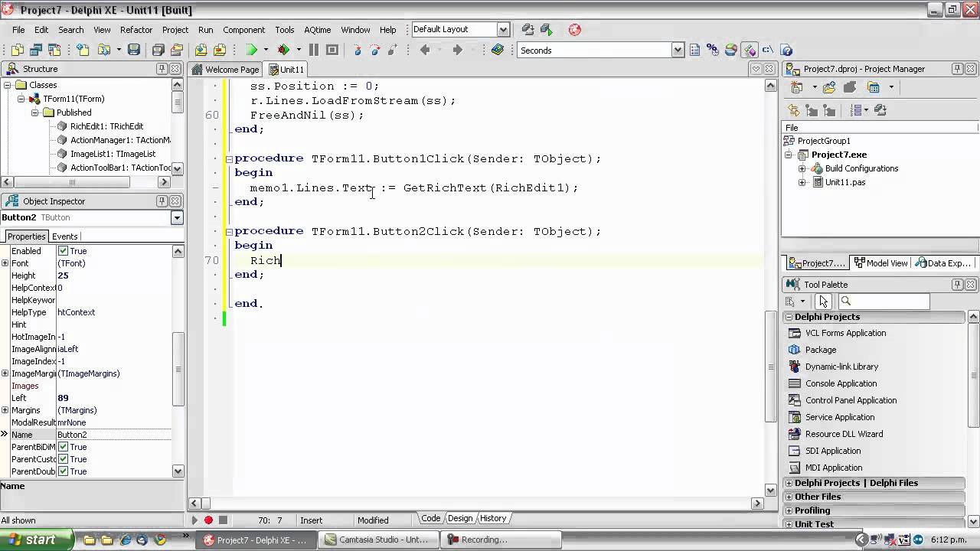Toggle the ParentDoubleBuffered property checkbox
Viewport: 980px width, 551px height.
(64, 471)
